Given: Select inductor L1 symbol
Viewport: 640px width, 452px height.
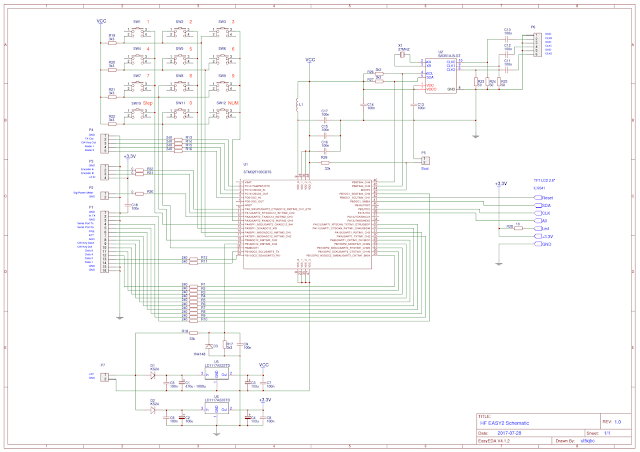Looking at the screenshot, I should [297, 105].
